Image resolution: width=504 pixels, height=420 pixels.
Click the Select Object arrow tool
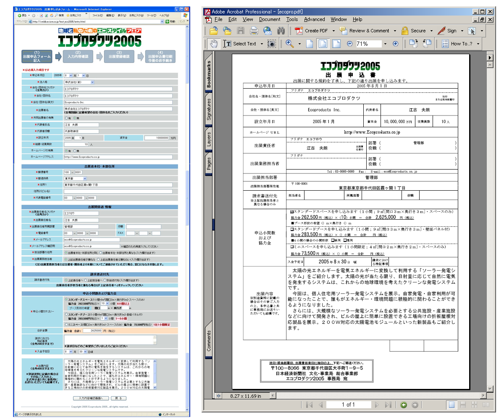click(x=472, y=31)
